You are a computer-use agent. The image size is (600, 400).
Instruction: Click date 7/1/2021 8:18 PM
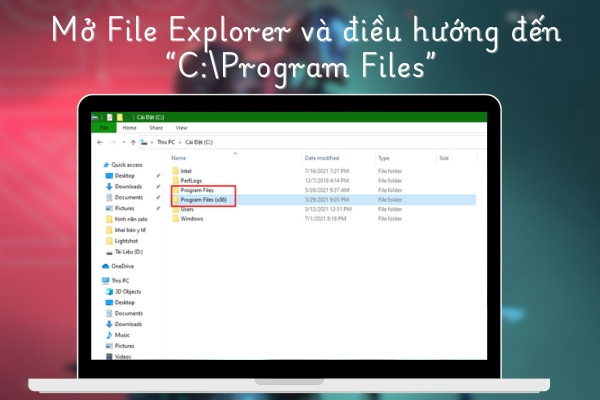point(326,219)
